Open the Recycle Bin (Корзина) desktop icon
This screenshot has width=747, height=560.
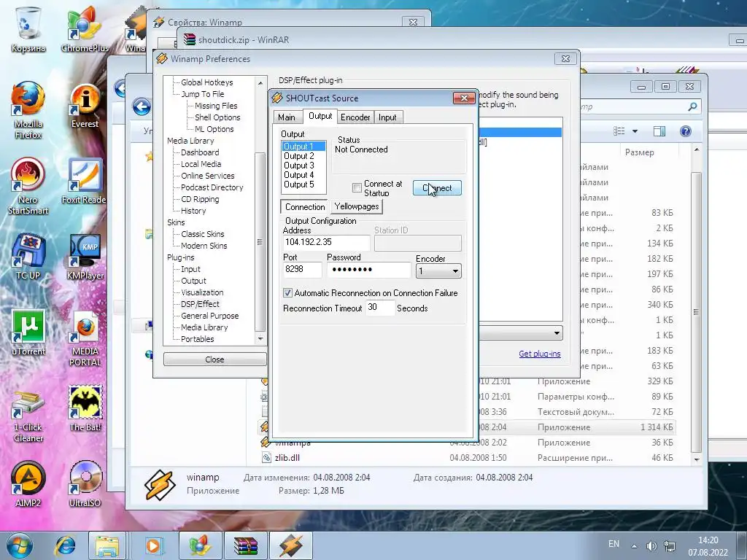pos(28,28)
